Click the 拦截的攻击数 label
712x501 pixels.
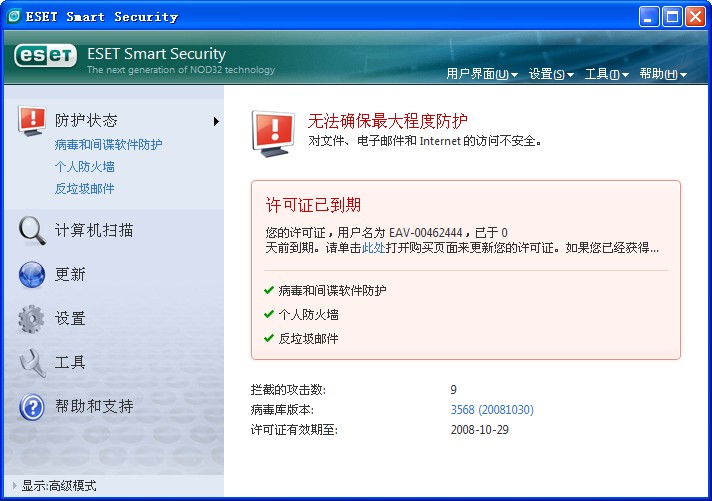point(288,390)
